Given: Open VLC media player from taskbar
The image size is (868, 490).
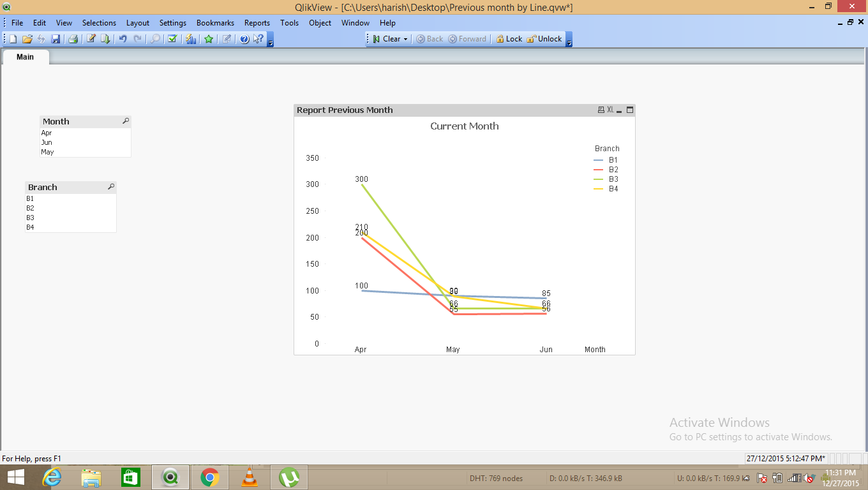Looking at the screenshot, I should pyautogui.click(x=250, y=477).
